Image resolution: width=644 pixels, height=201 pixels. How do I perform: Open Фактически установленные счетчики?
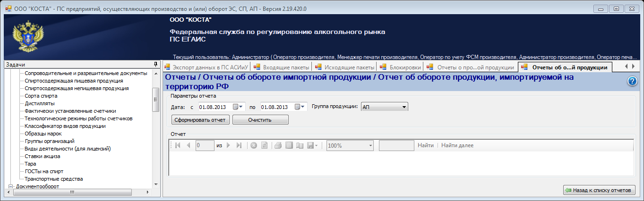pyautogui.click(x=70, y=111)
